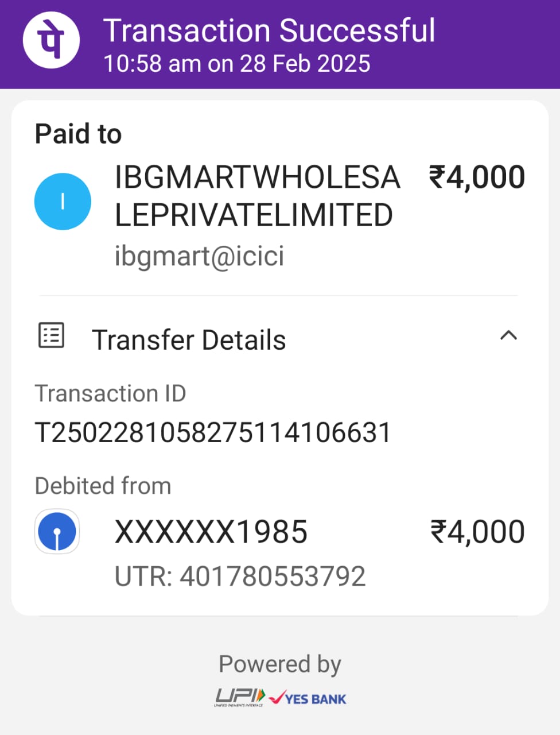This screenshot has height=735, width=560.
Task: Tap the ₹4,000 amount beside bank account
Action: tap(477, 532)
